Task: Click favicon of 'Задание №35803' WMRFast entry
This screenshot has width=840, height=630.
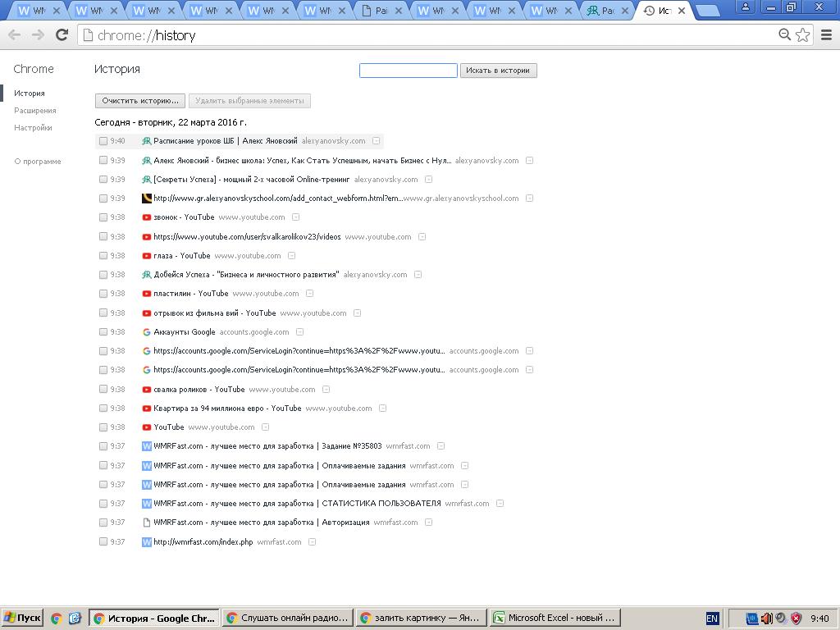Action: coord(146,446)
